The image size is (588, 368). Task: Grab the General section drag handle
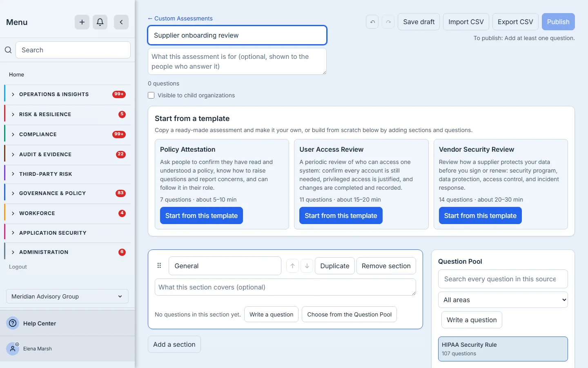[159, 266]
